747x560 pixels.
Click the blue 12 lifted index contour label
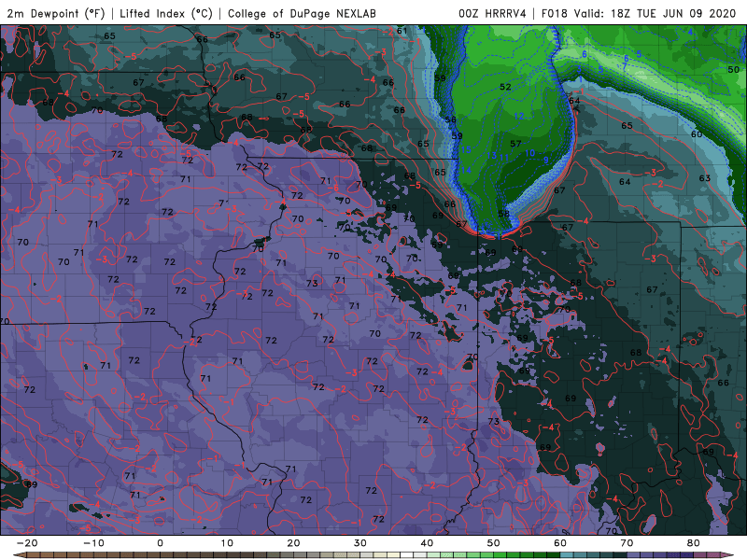pyautogui.click(x=519, y=116)
